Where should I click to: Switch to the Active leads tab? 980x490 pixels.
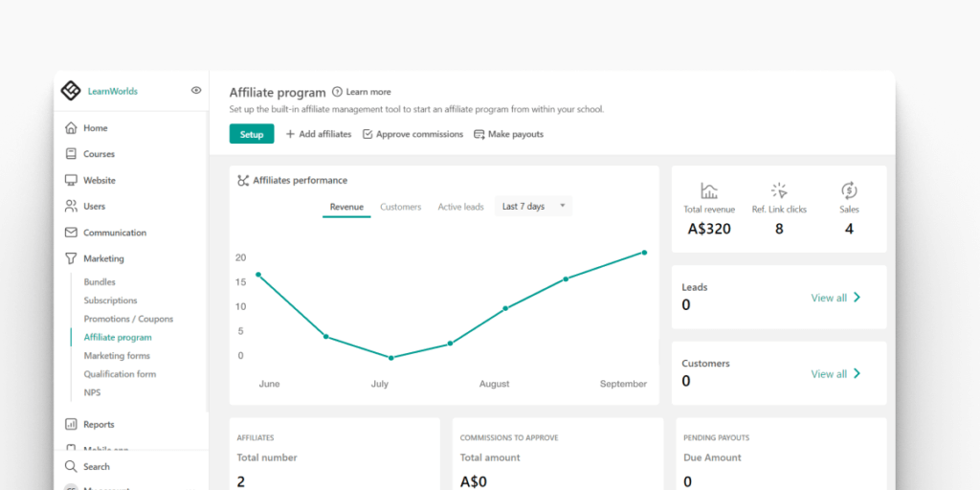(460, 207)
